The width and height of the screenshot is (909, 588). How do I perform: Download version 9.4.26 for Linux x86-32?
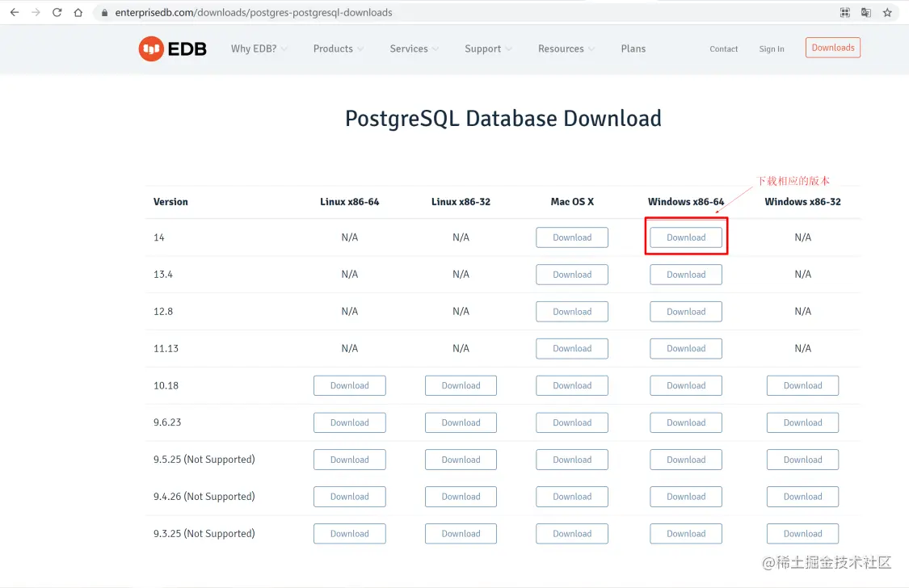pos(461,497)
